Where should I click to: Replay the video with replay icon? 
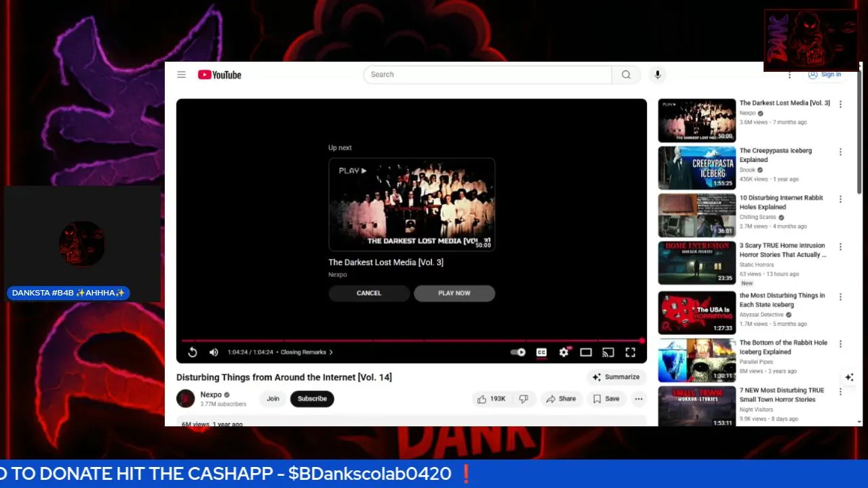pos(193,352)
